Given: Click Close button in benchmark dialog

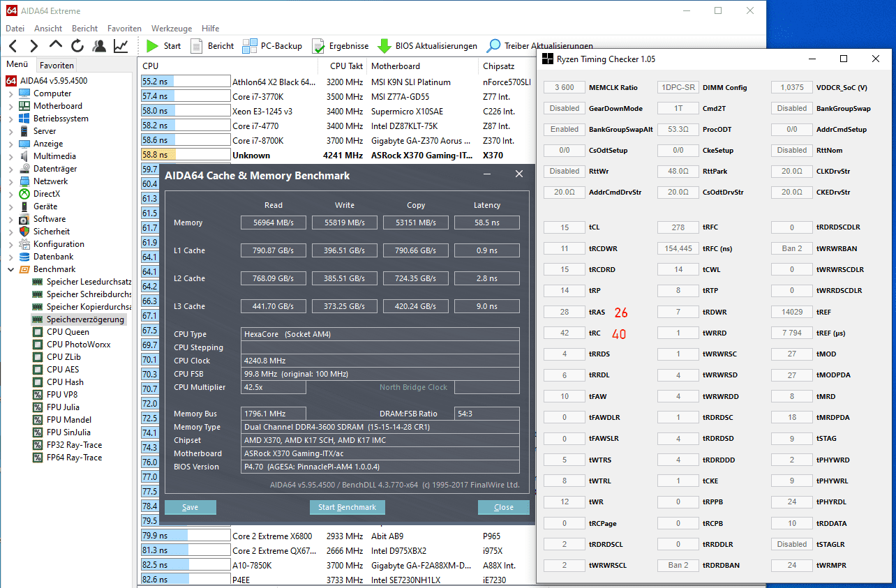Looking at the screenshot, I should coord(503,507).
